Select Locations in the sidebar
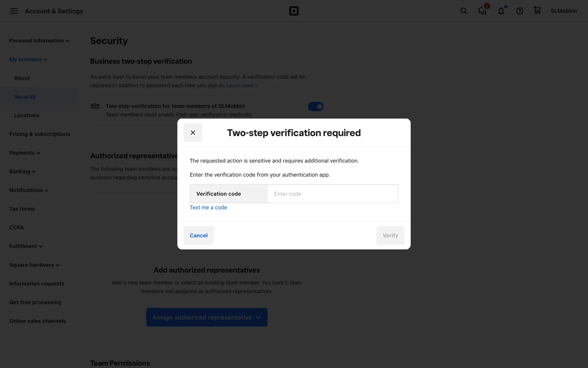 27,116
